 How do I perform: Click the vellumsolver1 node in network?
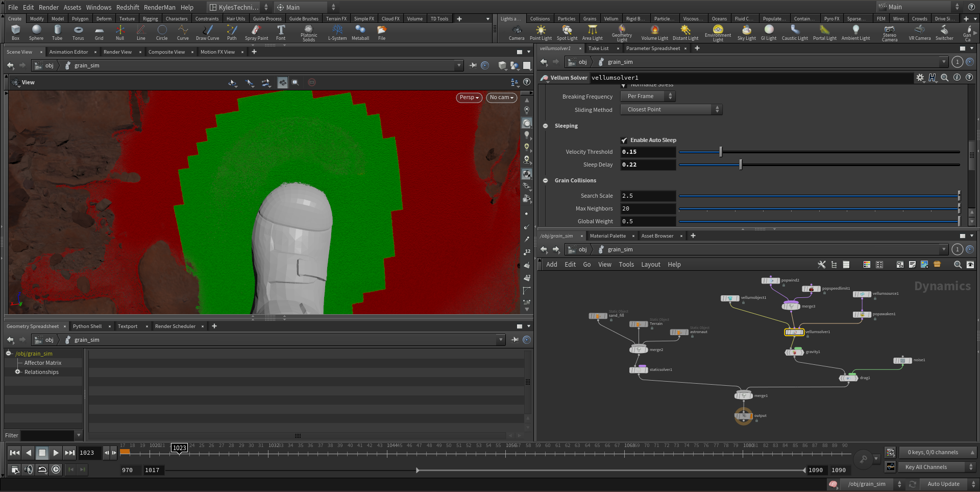[794, 332]
